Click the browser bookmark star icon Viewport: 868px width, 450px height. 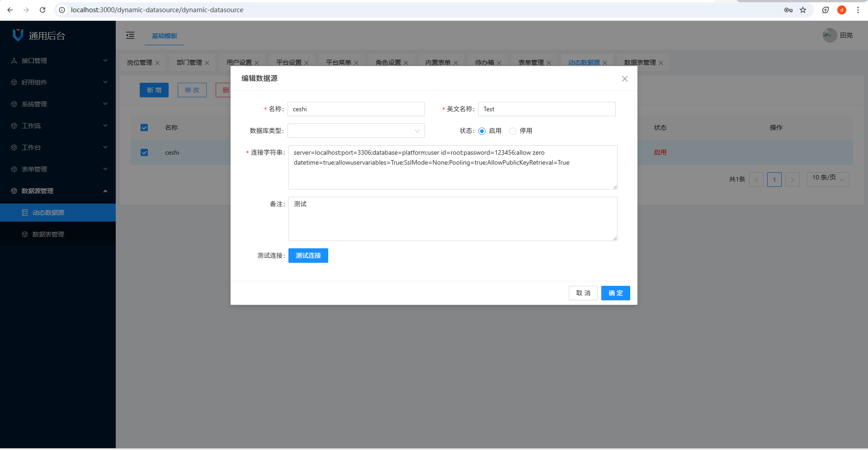(803, 10)
